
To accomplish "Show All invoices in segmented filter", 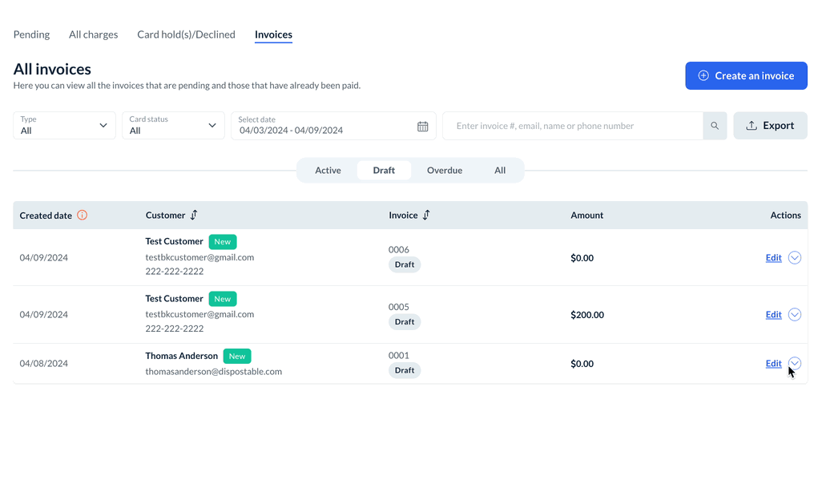I will (x=500, y=170).
